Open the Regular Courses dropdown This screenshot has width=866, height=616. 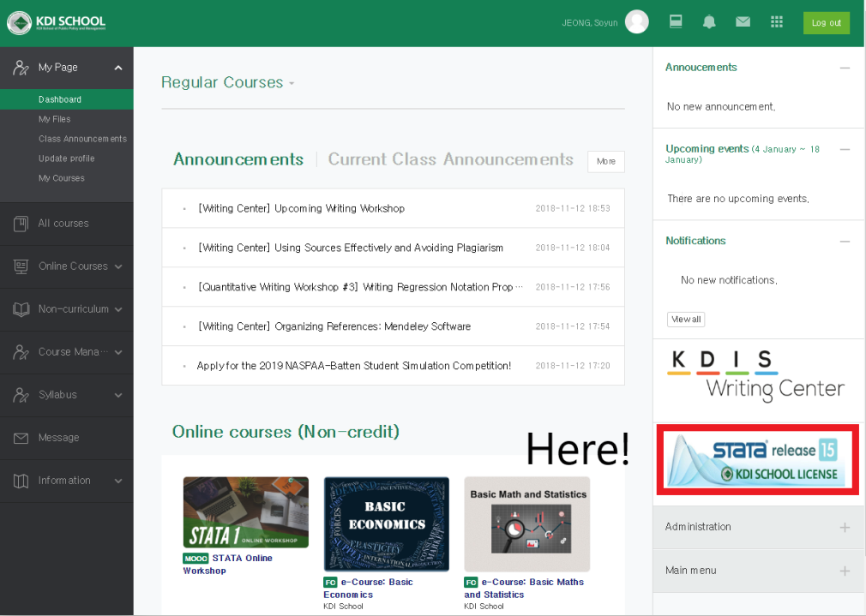(227, 83)
